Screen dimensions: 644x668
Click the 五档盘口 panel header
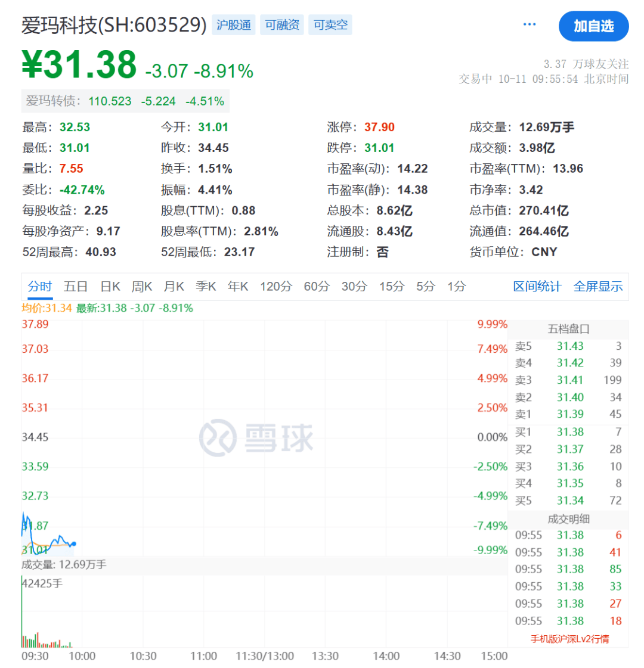point(568,329)
